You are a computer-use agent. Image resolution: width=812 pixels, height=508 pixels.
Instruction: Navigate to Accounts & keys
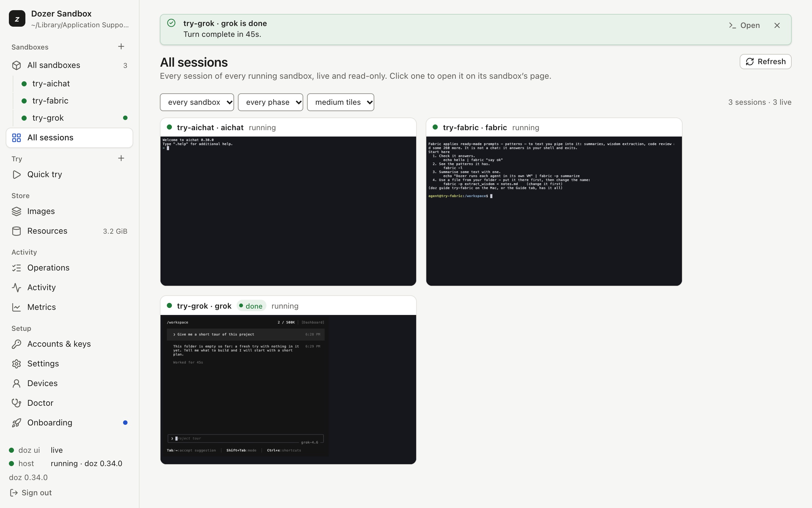[69, 344]
